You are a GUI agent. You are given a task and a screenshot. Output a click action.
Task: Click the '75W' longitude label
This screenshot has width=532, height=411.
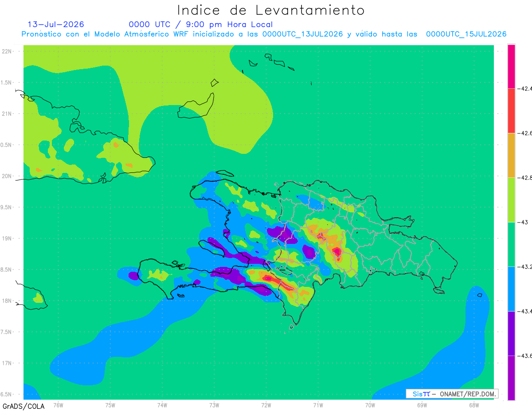point(110,405)
